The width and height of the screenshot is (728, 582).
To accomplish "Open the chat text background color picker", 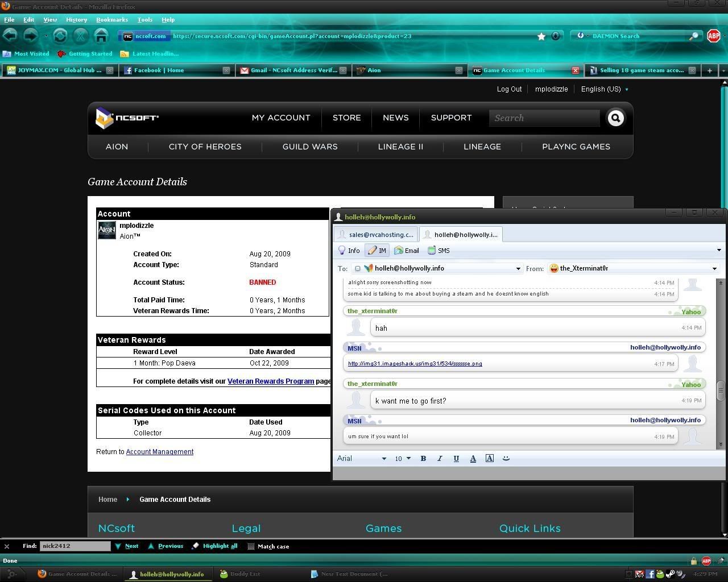I will [490, 458].
